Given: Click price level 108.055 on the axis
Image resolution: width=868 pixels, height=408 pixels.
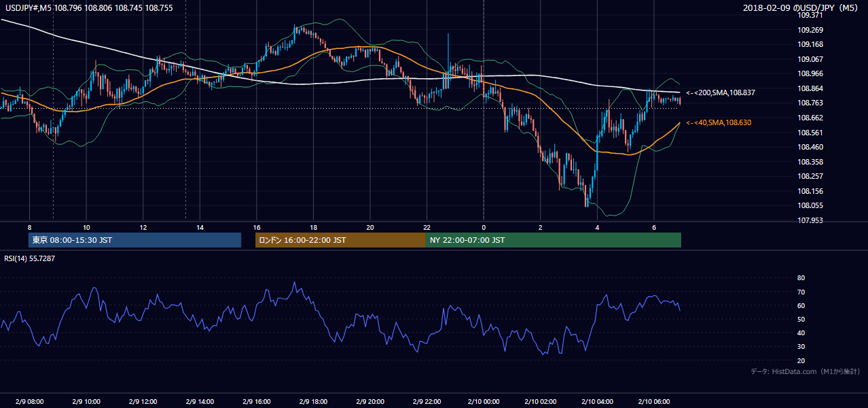Looking at the screenshot, I should tap(810, 205).
